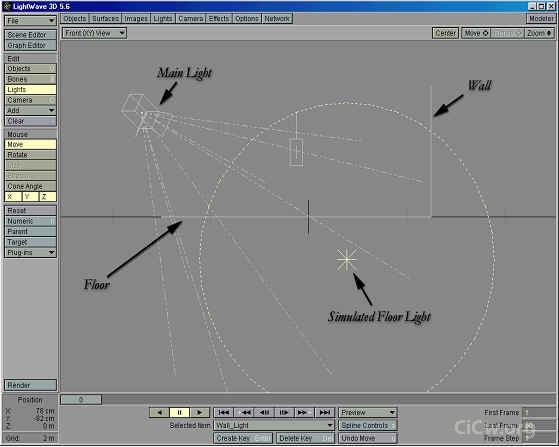
Task: Toggle the Z axis constraint
Action: 47,197
